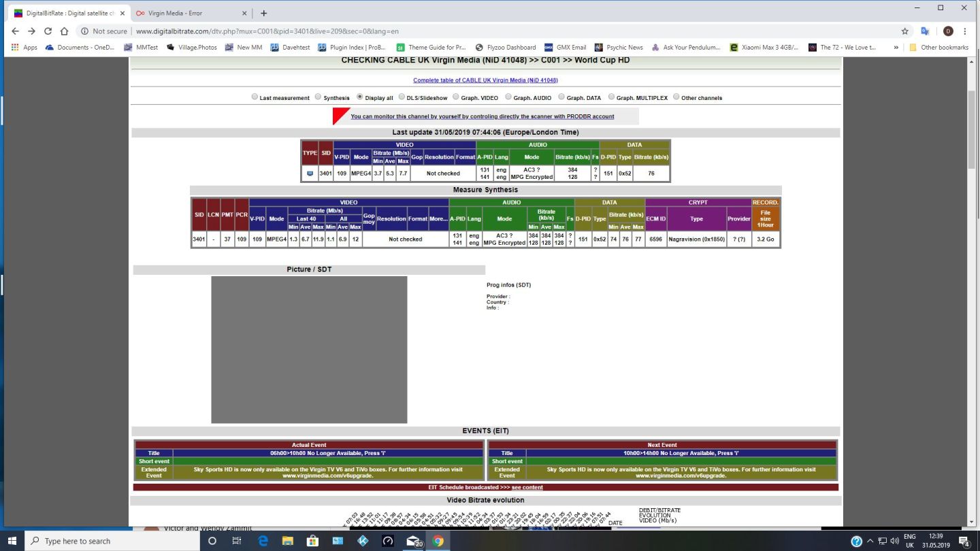Switch to Chrome in the taskbar
The height and width of the screenshot is (551, 980).
pos(438,541)
